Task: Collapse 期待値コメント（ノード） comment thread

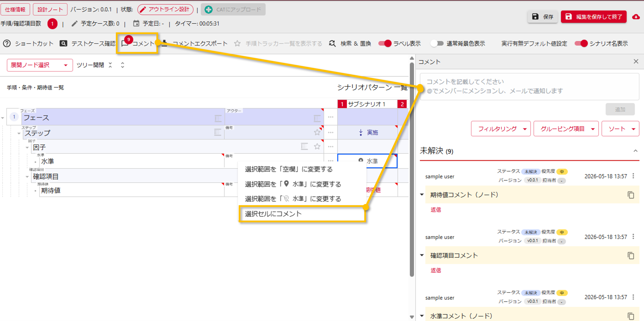Action: 422,194
